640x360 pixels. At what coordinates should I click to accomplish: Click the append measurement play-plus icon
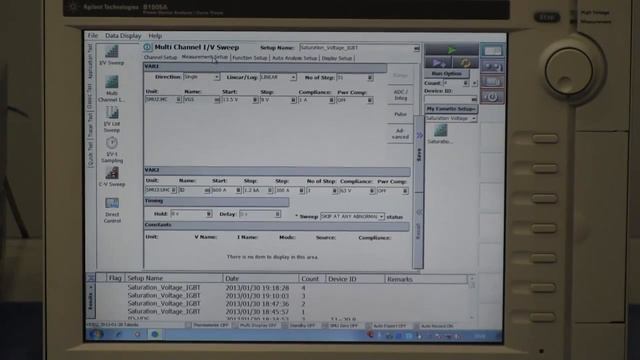tap(438, 63)
